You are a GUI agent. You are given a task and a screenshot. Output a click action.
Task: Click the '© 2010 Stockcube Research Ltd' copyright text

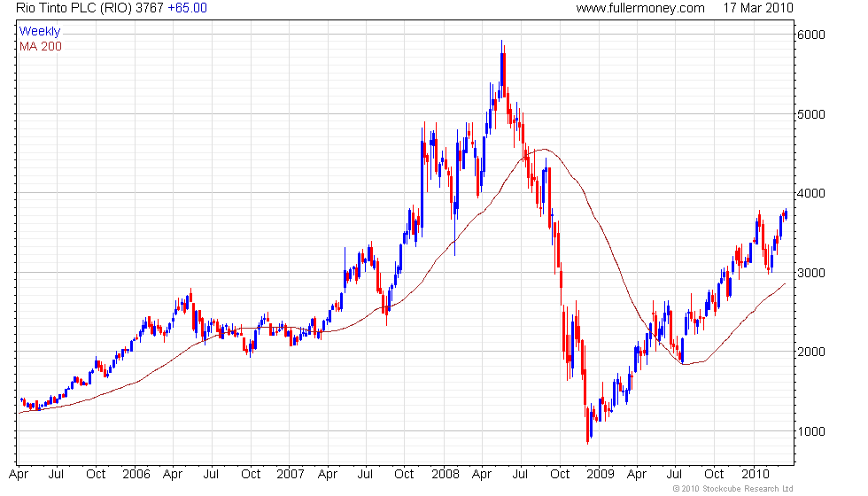[732, 488]
